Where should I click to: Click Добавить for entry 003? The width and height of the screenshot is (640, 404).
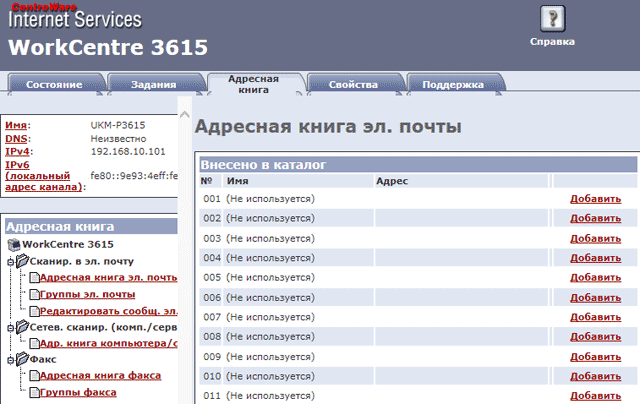[596, 238]
